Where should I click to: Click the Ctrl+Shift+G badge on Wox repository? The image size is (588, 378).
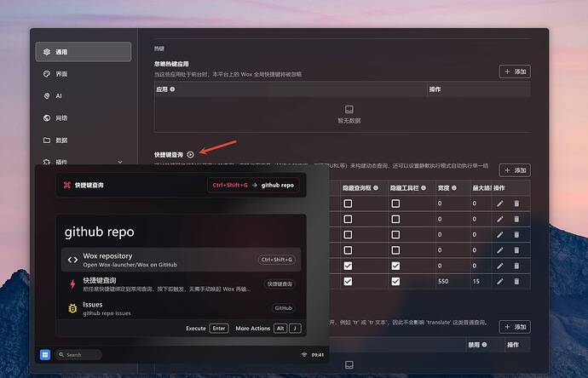(277, 260)
